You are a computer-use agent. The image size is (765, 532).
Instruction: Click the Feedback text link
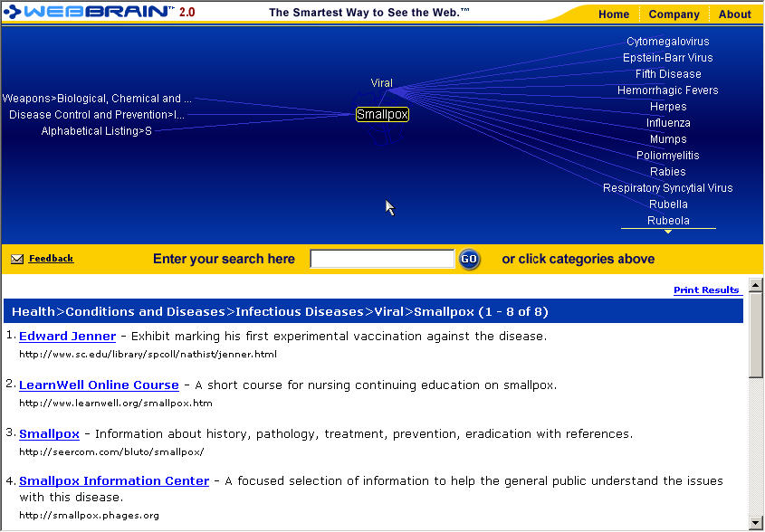pos(51,259)
